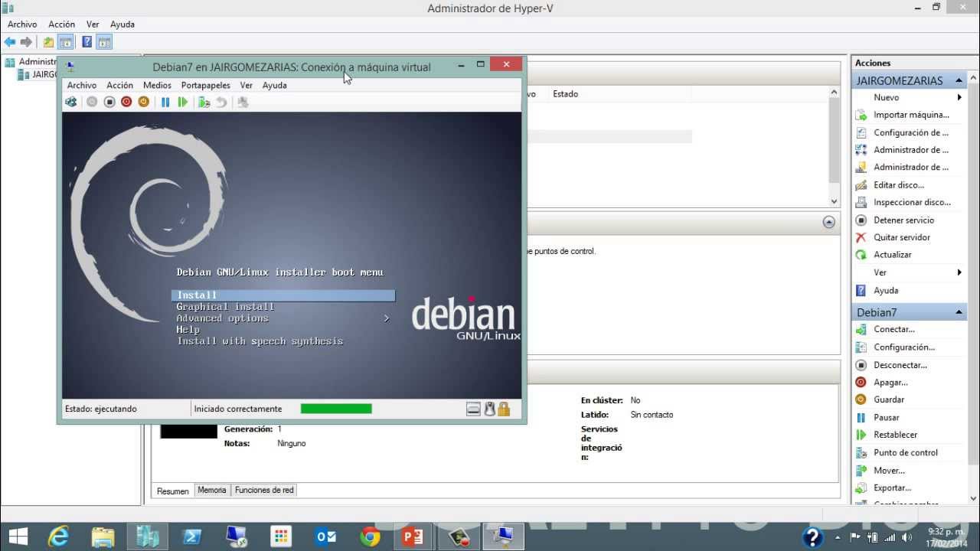The height and width of the screenshot is (551, 980).
Task: Click keyboard icon in VM status bar
Action: (x=473, y=409)
